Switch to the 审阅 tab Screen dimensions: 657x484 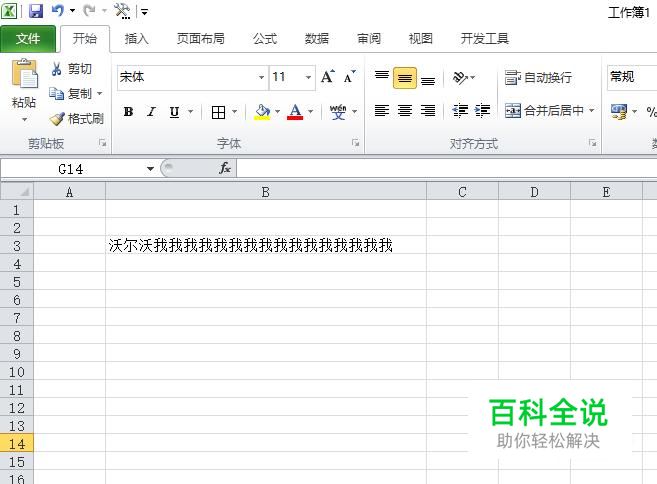pos(369,39)
